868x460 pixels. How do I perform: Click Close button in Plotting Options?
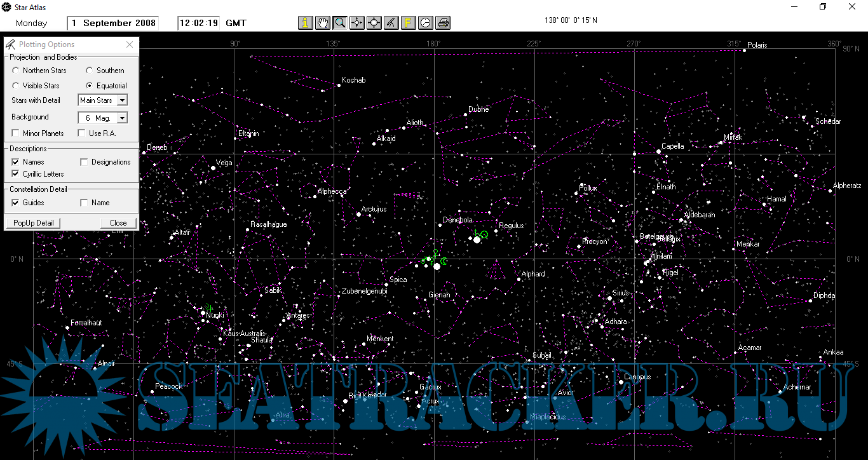118,223
